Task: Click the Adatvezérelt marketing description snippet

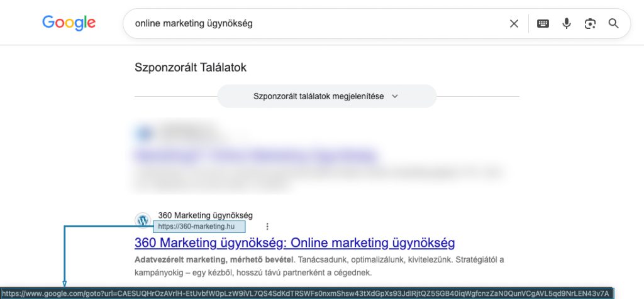Action: tap(319, 266)
